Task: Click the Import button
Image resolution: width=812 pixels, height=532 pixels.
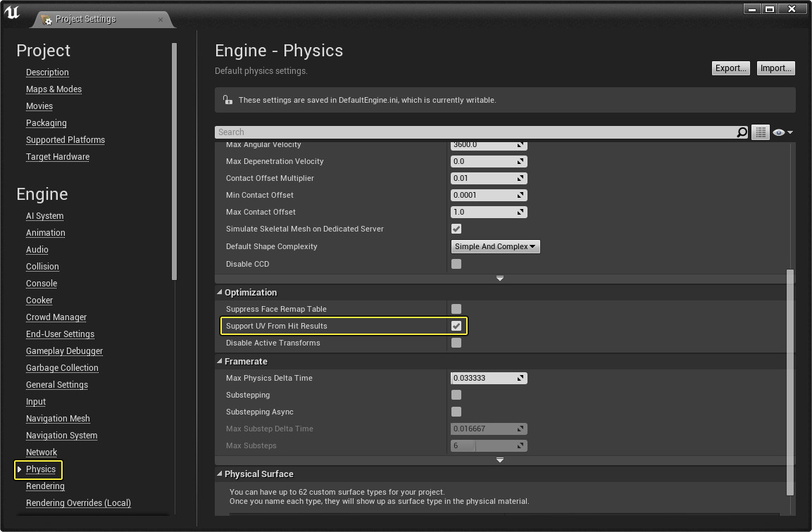Action: [775, 68]
